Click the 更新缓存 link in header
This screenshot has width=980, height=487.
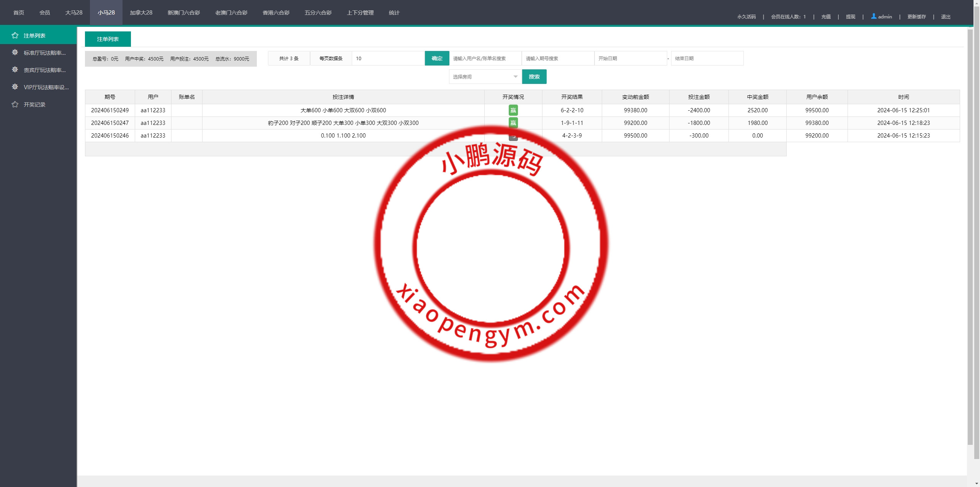point(916,16)
